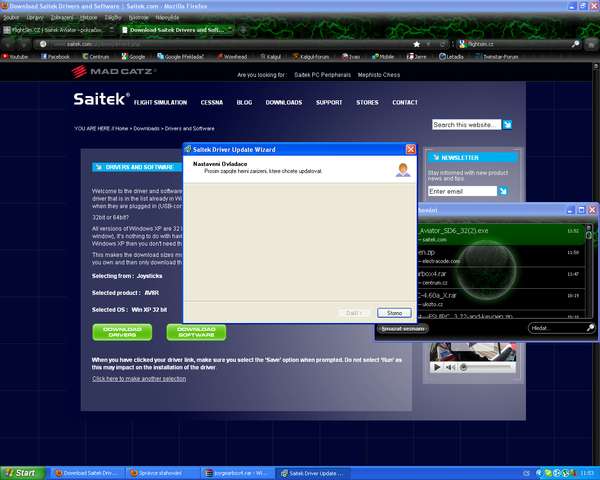This screenshot has height=480, width=600.
Task: Switch to the first FlightSim.CZ browser tab
Action: 57,30
